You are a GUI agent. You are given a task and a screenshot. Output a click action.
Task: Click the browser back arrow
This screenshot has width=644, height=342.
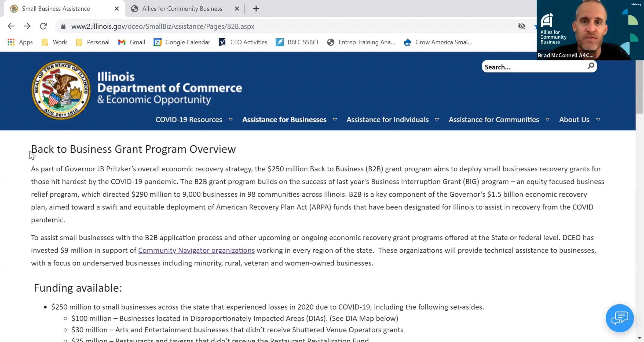click(11, 26)
